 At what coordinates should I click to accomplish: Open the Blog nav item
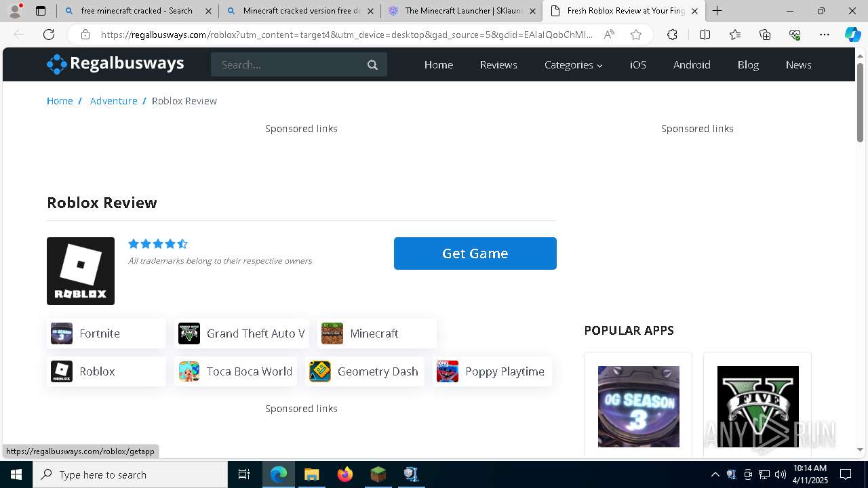click(x=748, y=65)
